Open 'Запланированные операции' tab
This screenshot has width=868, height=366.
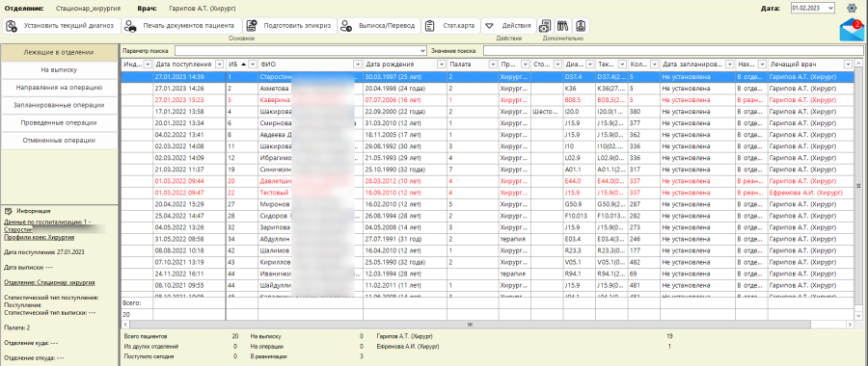pyautogui.click(x=59, y=105)
